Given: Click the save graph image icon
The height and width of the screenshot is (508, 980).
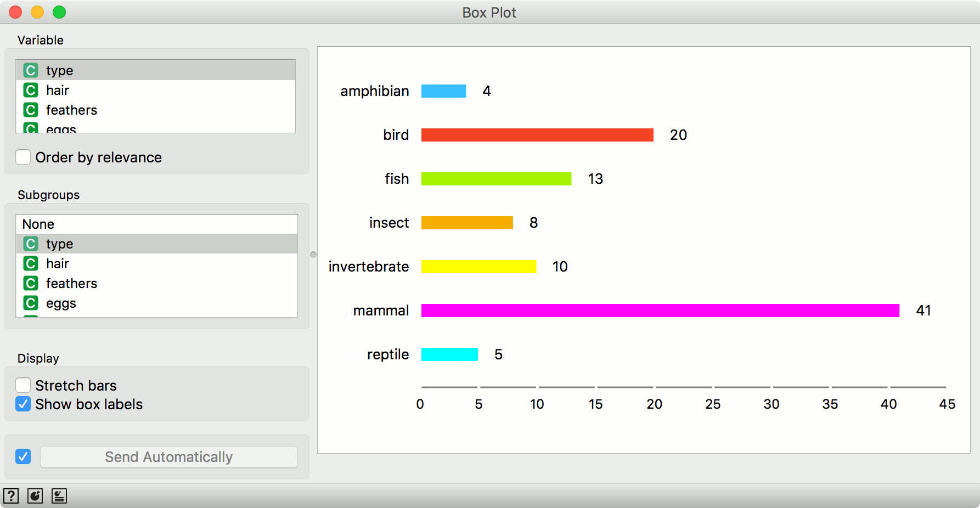Looking at the screenshot, I should click(35, 496).
